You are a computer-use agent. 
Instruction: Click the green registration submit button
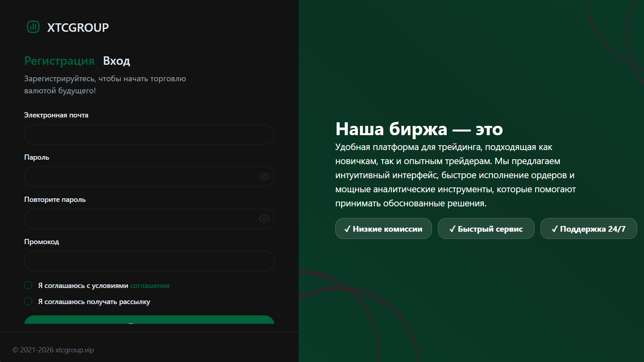[x=149, y=320]
